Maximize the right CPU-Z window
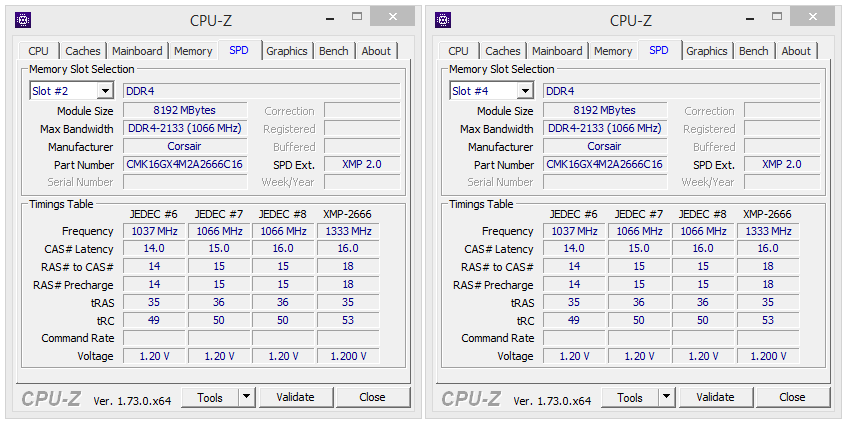The width and height of the screenshot is (845, 425). [x=777, y=17]
